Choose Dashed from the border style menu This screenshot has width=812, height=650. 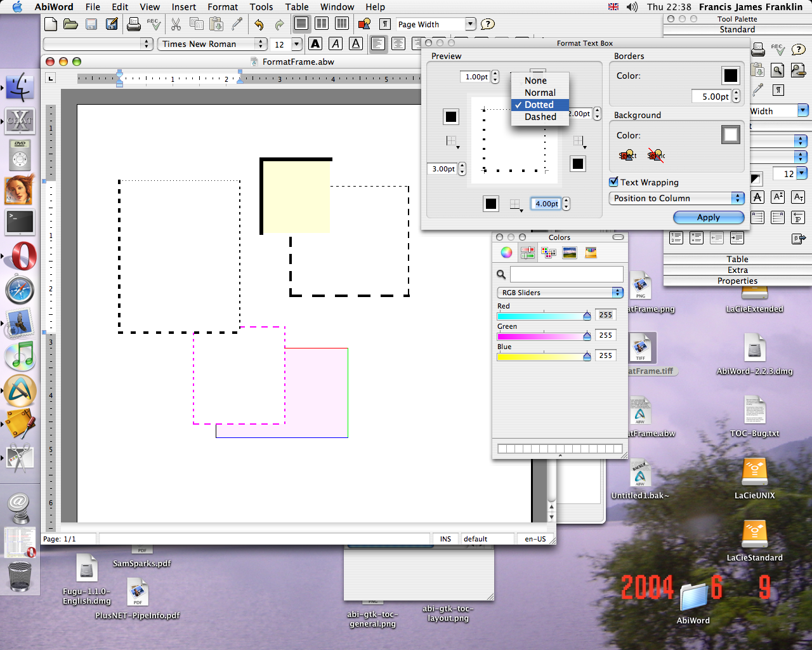click(540, 117)
